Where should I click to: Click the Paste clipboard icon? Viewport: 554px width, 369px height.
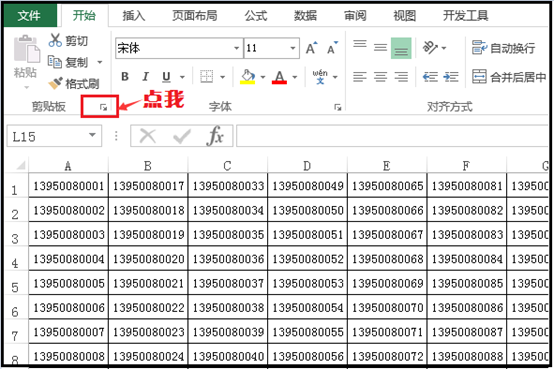click(26, 49)
